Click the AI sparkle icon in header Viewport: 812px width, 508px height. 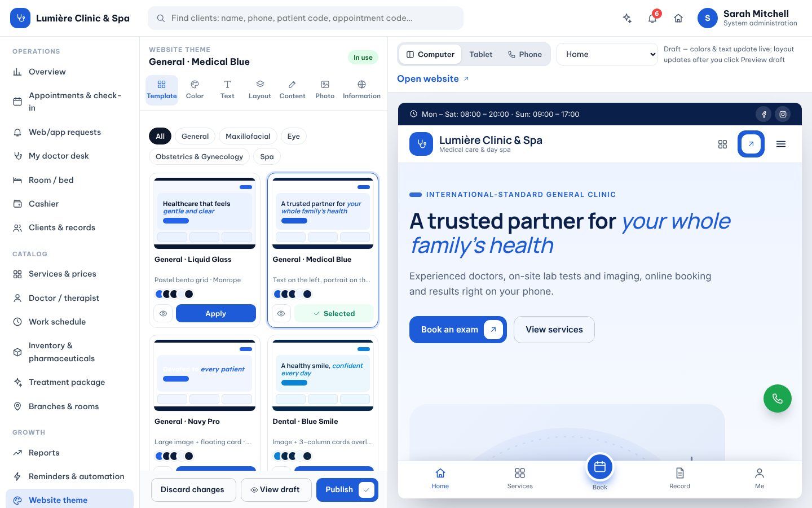coord(627,18)
